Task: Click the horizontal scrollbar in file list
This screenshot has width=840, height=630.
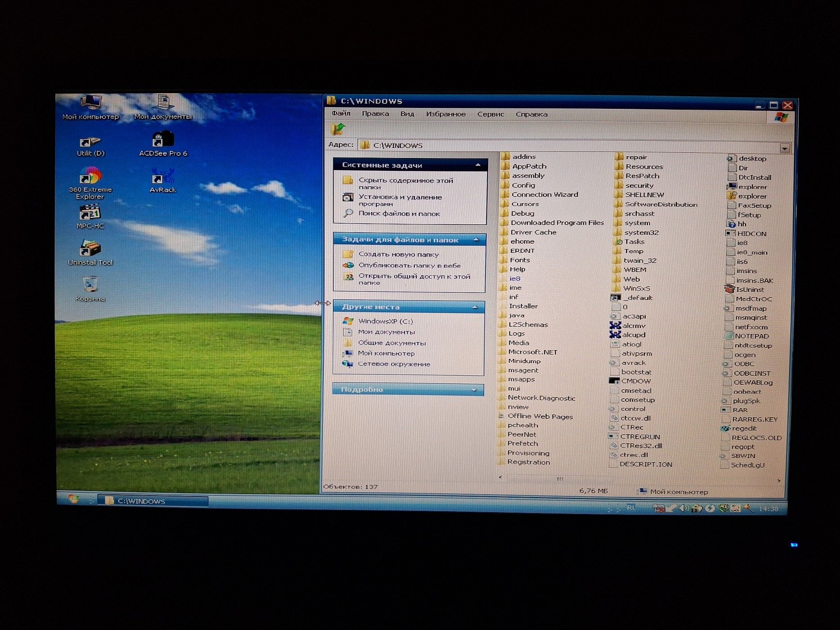Action: coord(559,479)
